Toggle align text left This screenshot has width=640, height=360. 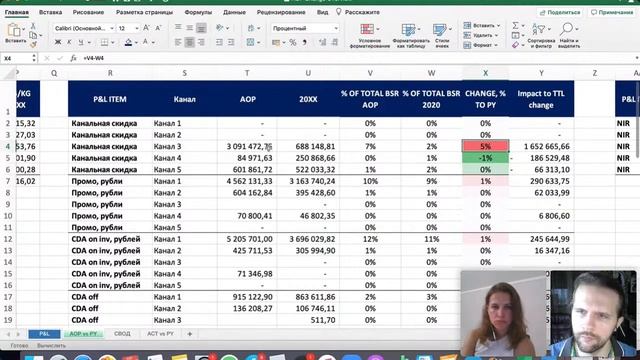coord(178,42)
